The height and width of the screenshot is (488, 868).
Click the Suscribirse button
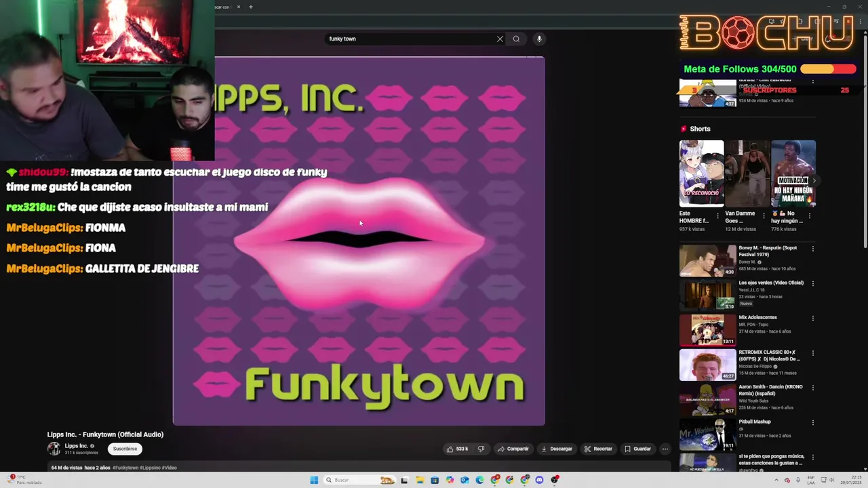coord(125,449)
